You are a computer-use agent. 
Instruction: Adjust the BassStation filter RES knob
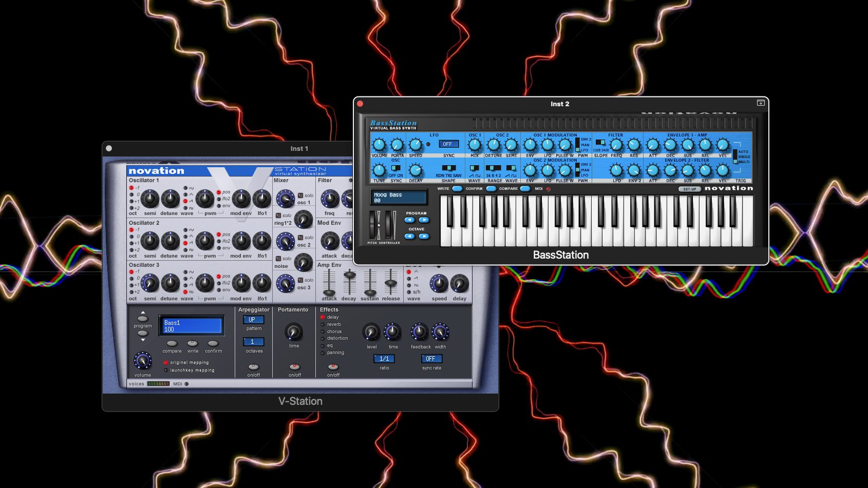coord(634,145)
